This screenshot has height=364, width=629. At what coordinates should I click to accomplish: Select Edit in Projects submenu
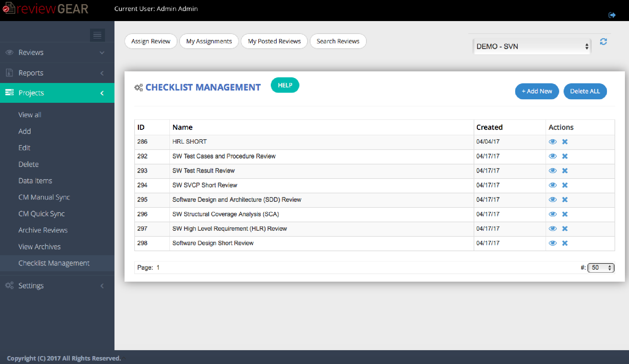(x=24, y=148)
